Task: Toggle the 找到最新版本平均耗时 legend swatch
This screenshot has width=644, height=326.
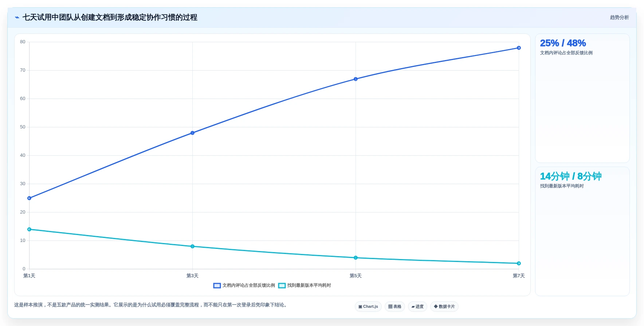Action: 282,286
